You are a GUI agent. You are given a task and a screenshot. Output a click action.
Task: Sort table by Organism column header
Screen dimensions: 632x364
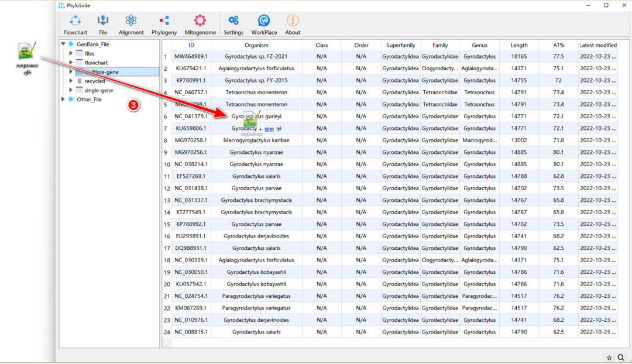tap(256, 45)
